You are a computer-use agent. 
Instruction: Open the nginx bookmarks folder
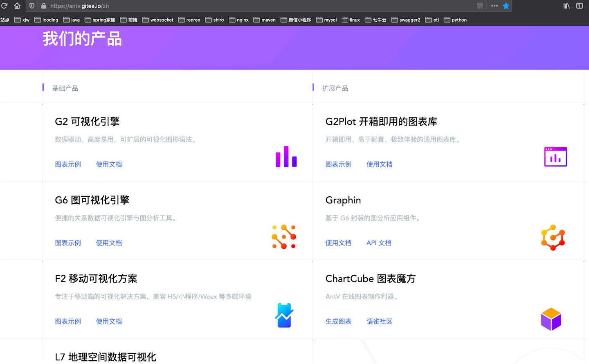pyautogui.click(x=239, y=20)
